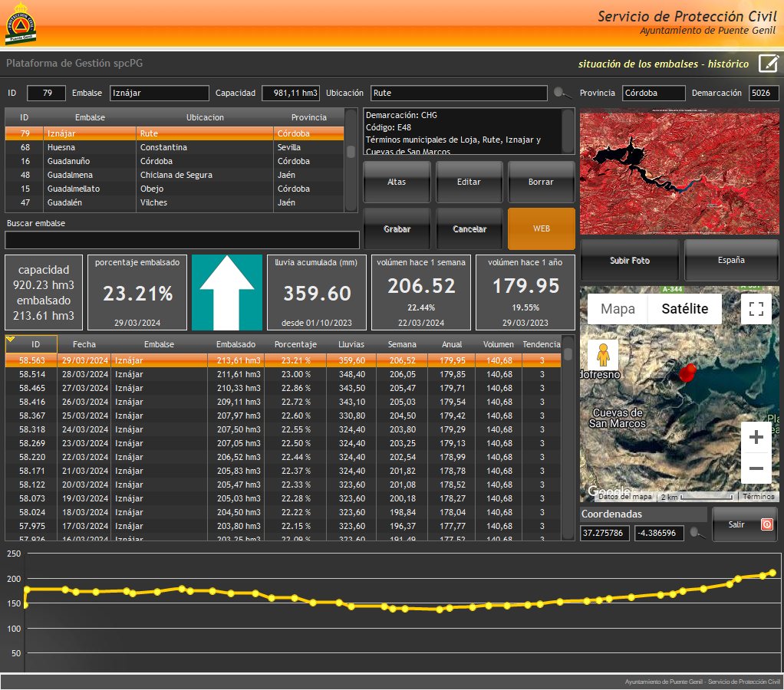Open the orange WEB button
The image size is (784, 690).
click(541, 228)
